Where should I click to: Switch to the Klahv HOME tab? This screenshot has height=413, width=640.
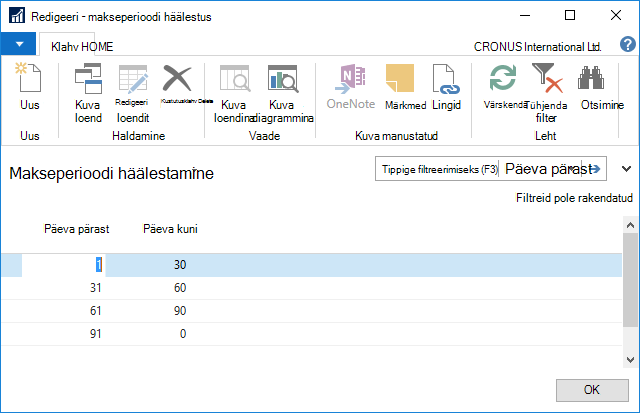click(x=82, y=47)
